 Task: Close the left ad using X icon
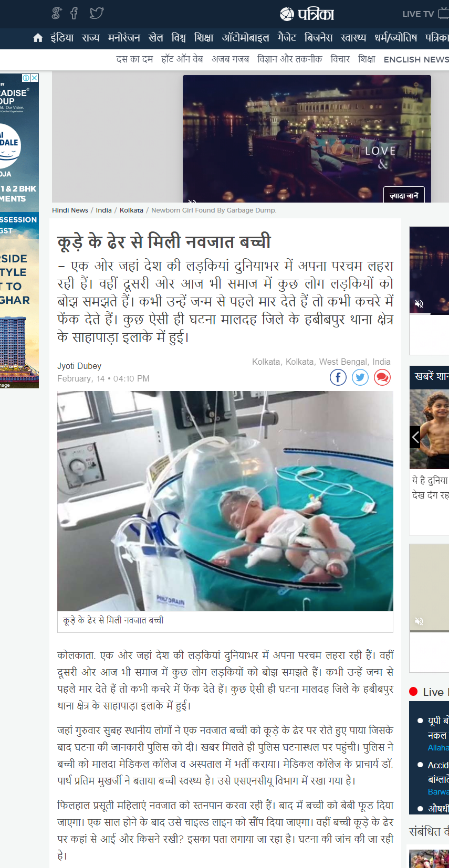(35, 78)
